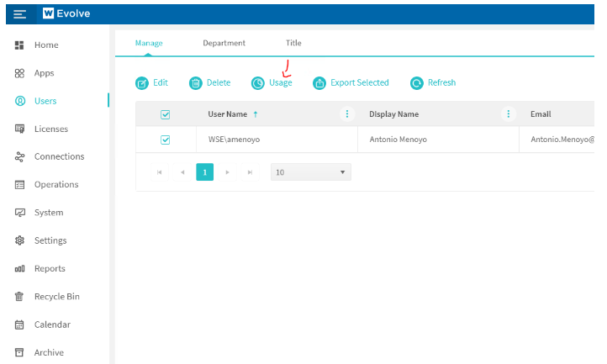Open the Usage clock icon
This screenshot has height=364, width=607.
(x=258, y=82)
